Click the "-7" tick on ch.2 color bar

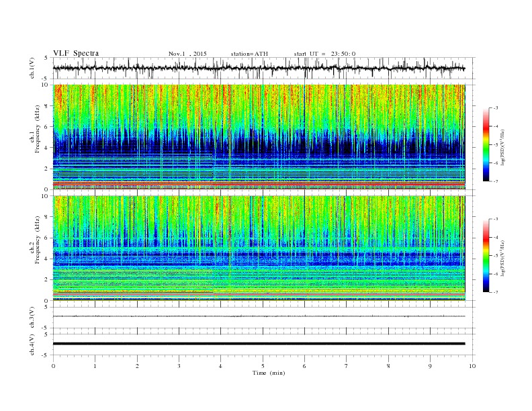495,292
